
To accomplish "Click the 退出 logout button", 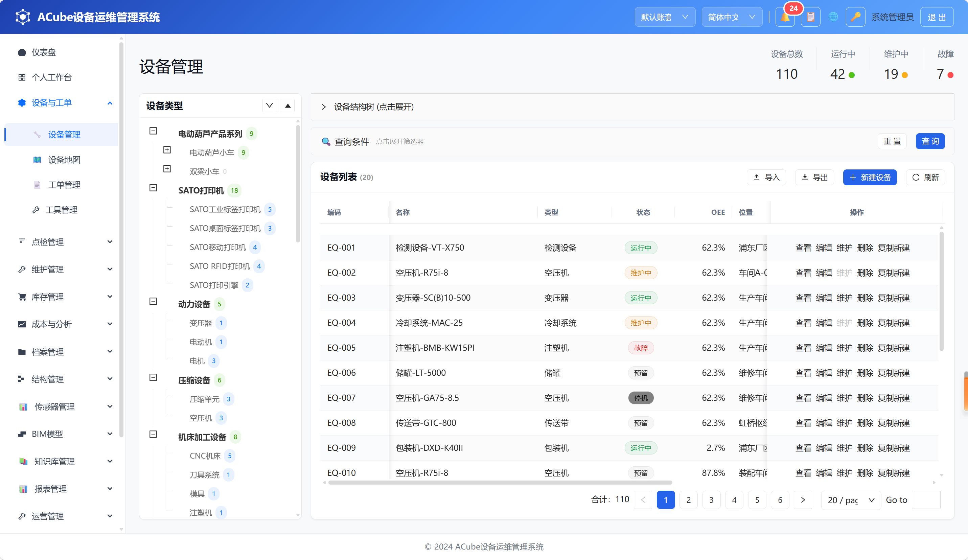I will pyautogui.click(x=937, y=17).
